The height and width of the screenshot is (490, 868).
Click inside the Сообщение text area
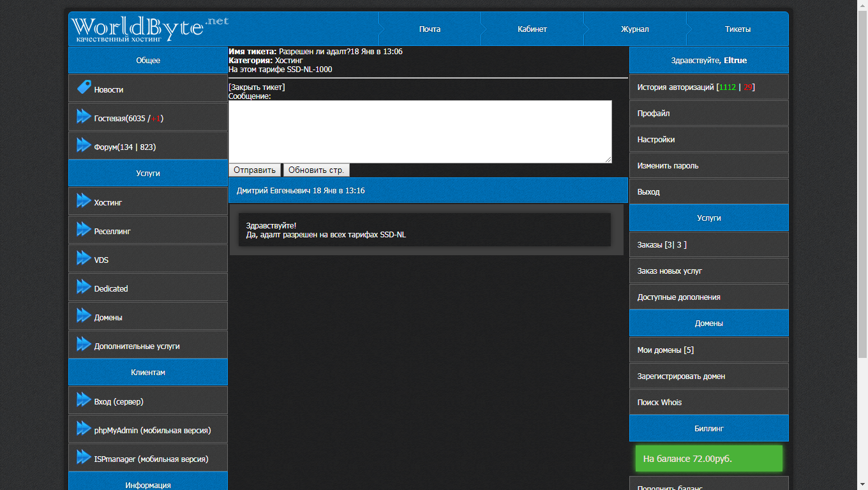(x=419, y=131)
